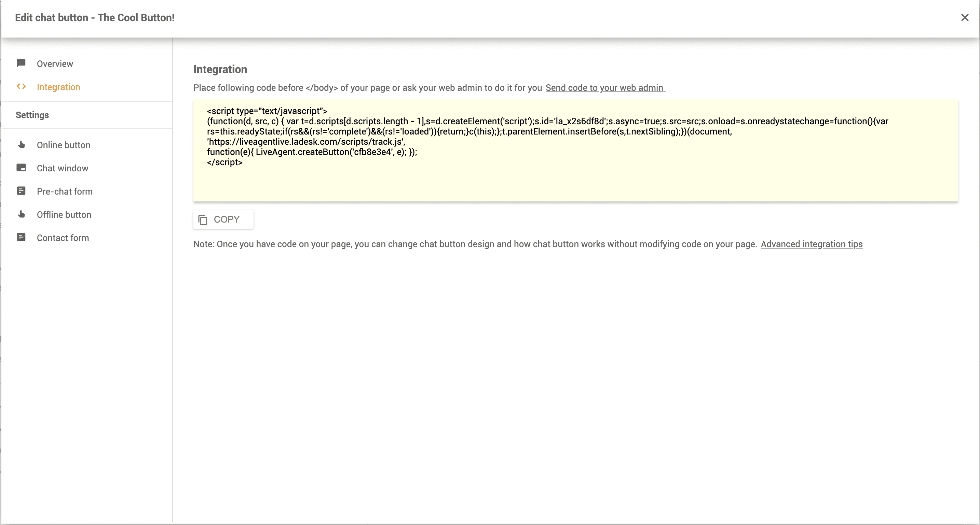Open the Contact form settings
Screen dimensions: 980x525
point(63,238)
